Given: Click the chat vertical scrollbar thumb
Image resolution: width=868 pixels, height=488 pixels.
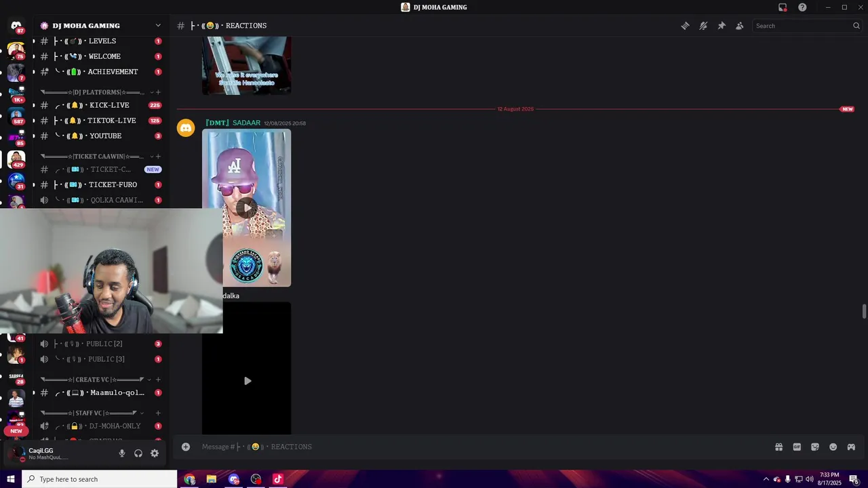Looking at the screenshot, I should click(x=864, y=311).
